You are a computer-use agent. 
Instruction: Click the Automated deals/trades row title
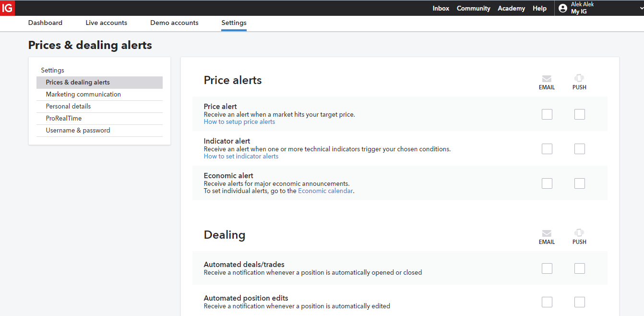click(244, 265)
